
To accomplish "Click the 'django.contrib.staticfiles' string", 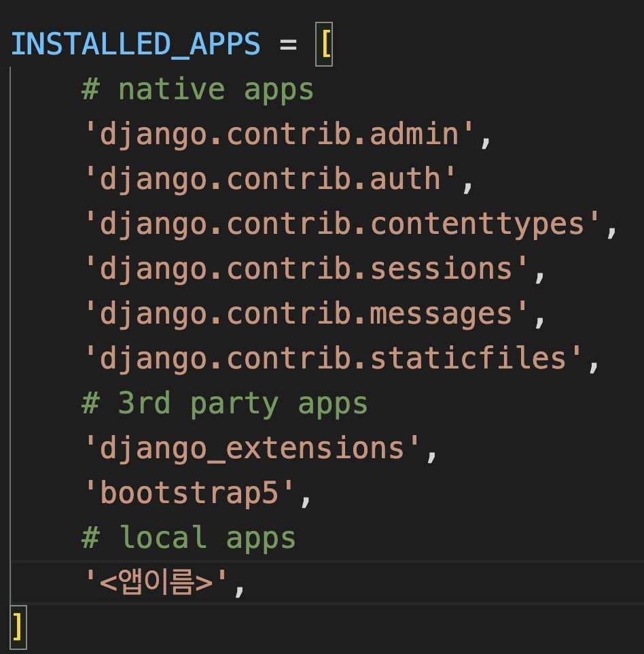I will [x=332, y=359].
